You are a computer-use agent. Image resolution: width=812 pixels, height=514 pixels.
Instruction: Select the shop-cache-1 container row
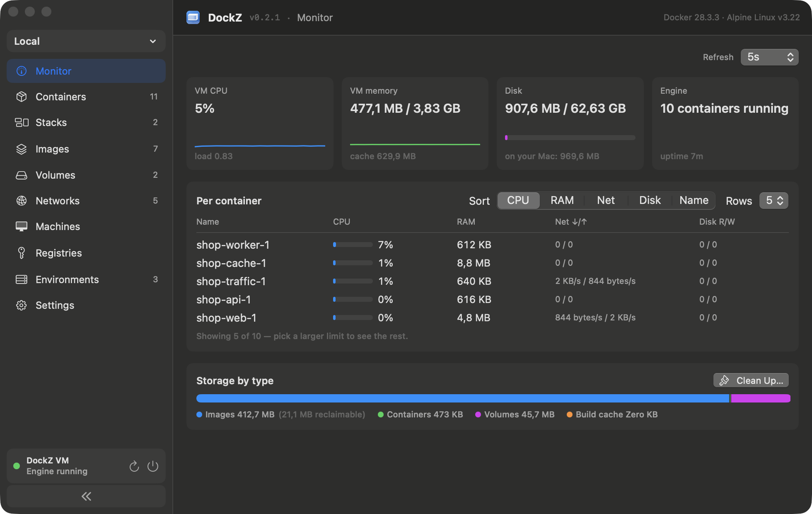(492, 263)
